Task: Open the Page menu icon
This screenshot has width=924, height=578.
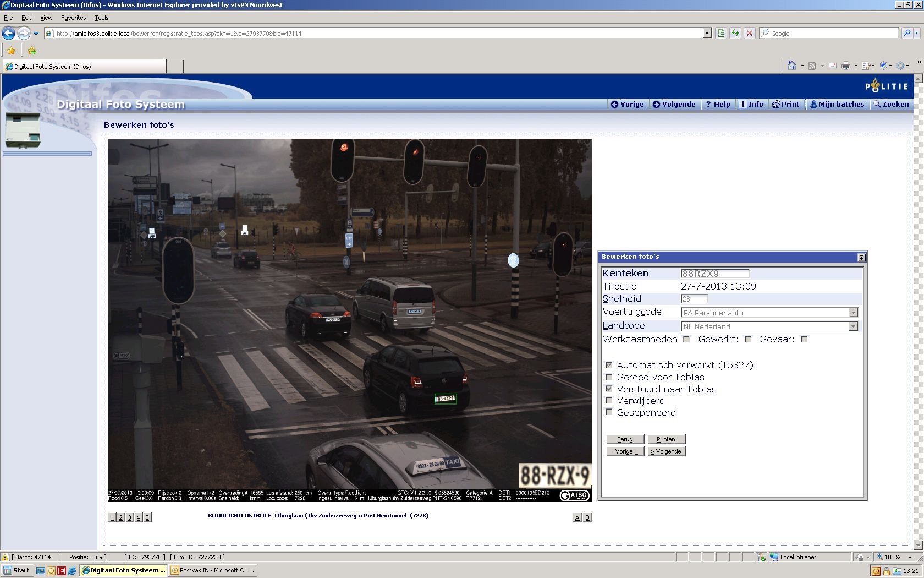Action: [866, 66]
